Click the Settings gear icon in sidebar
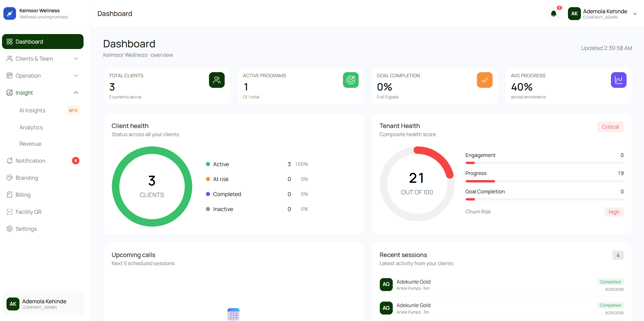 pos(10,229)
